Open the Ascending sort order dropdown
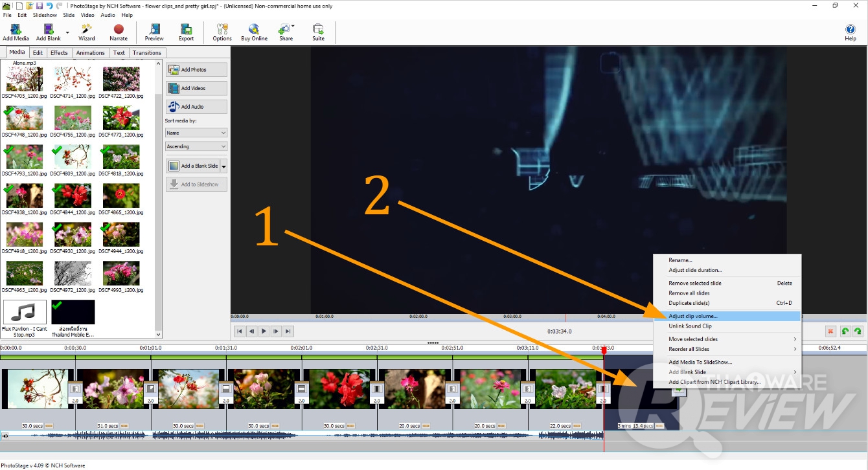The width and height of the screenshot is (868, 470). click(196, 147)
